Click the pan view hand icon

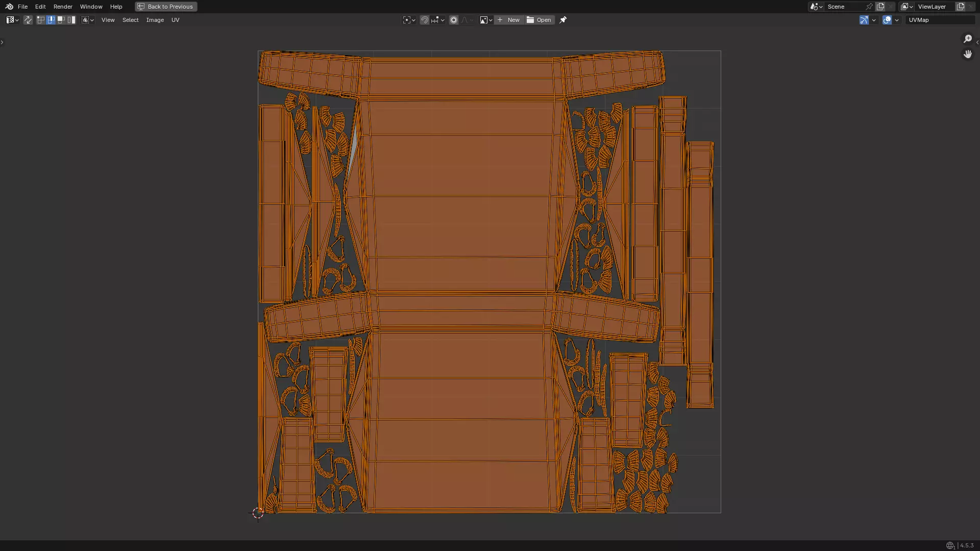(968, 54)
